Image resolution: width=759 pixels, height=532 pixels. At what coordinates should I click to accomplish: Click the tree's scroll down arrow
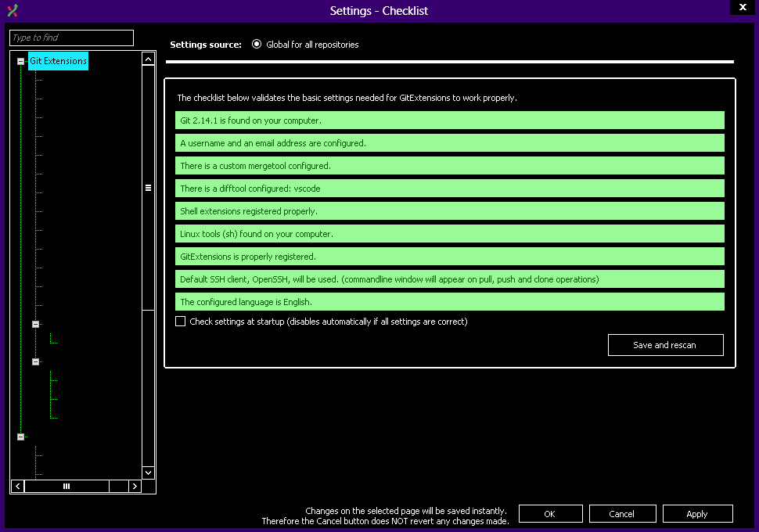point(148,473)
